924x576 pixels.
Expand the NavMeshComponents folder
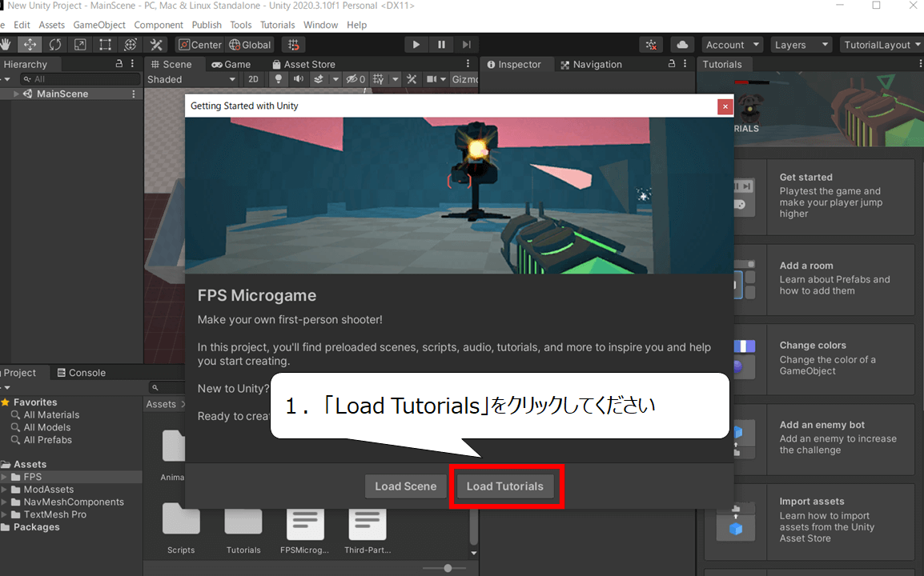pyautogui.click(x=4, y=502)
